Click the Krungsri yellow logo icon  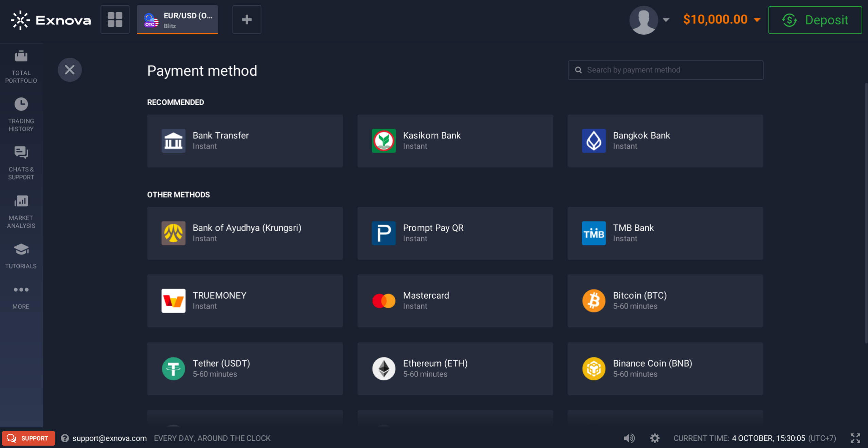173,233
